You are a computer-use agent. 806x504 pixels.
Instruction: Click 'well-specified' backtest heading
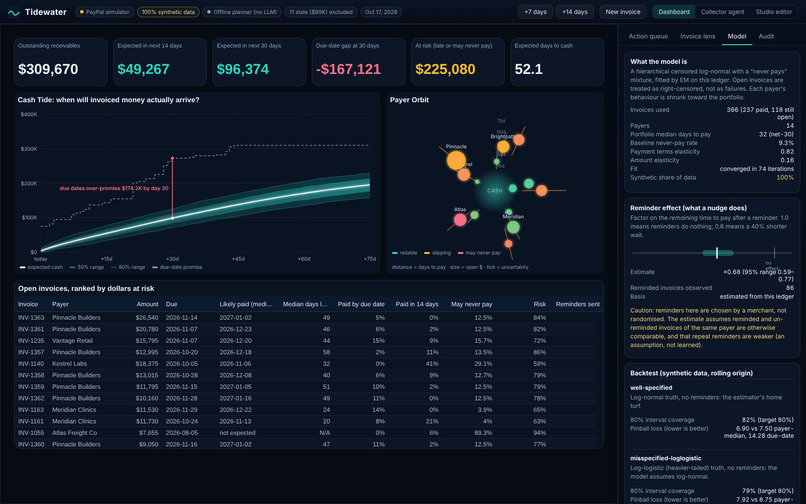tap(651, 388)
